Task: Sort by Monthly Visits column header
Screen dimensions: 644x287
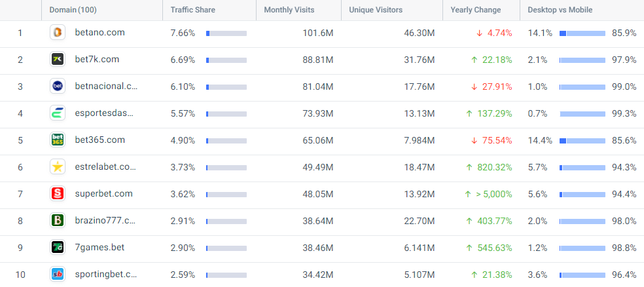Action: pos(289,10)
